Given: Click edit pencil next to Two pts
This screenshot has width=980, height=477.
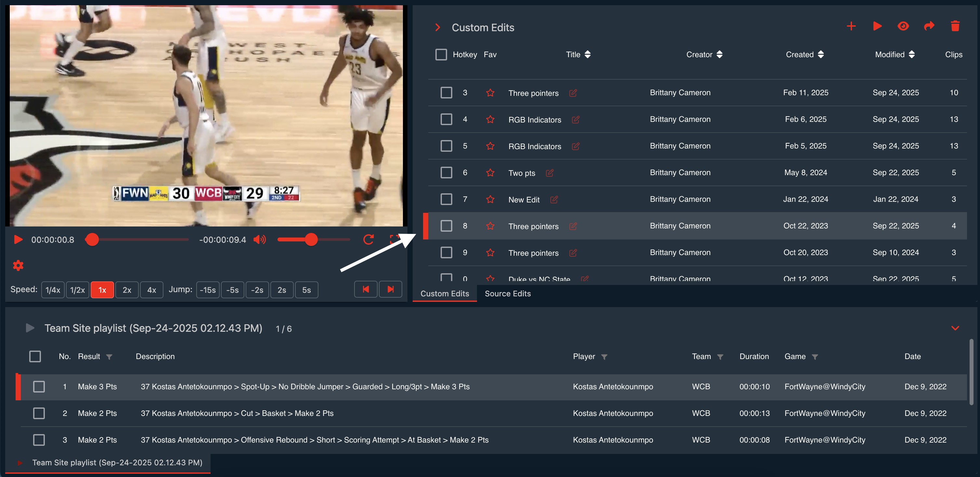Looking at the screenshot, I should [549, 173].
